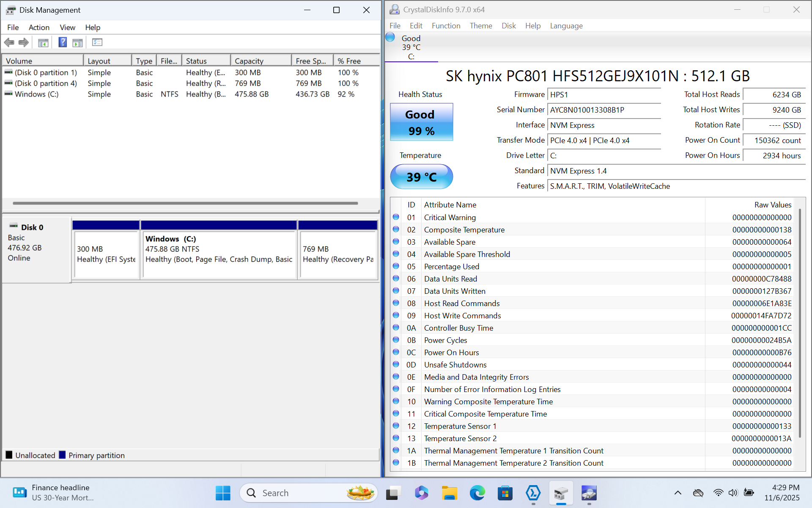The height and width of the screenshot is (508, 812).
Task: Select the Windows (C:) volume row
Action: click(x=37, y=94)
